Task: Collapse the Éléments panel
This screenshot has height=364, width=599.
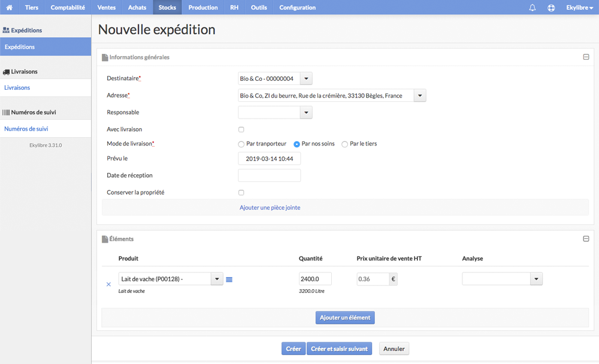Action: coord(586,239)
